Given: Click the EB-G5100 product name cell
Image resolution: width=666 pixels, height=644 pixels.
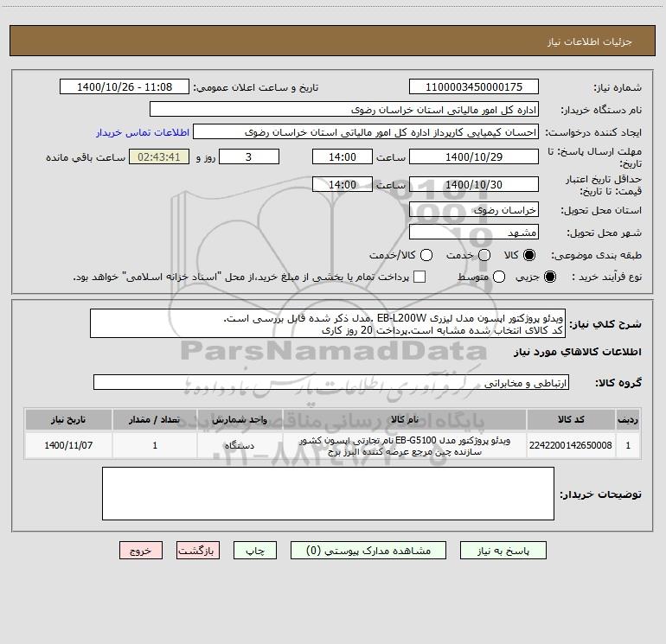Looking at the screenshot, I should (x=405, y=446).
